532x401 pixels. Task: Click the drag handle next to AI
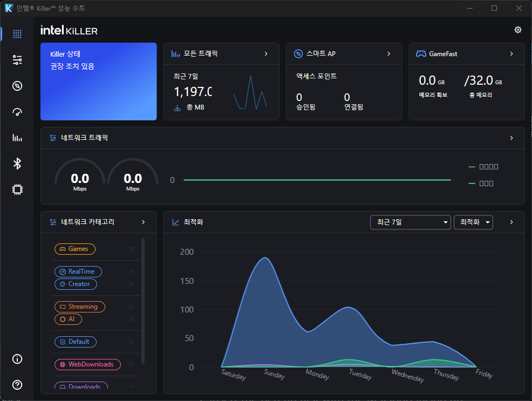(131, 320)
